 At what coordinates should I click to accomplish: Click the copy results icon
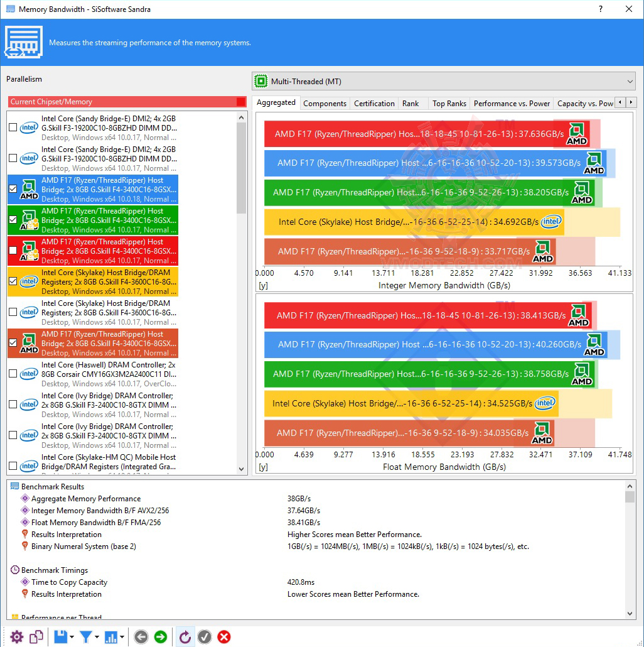click(36, 637)
